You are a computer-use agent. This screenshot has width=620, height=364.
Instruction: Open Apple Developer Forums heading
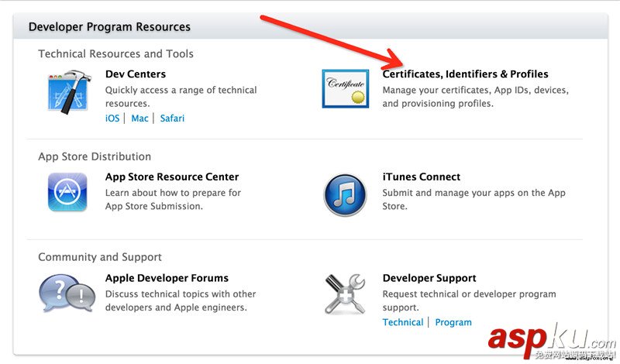[x=167, y=278]
